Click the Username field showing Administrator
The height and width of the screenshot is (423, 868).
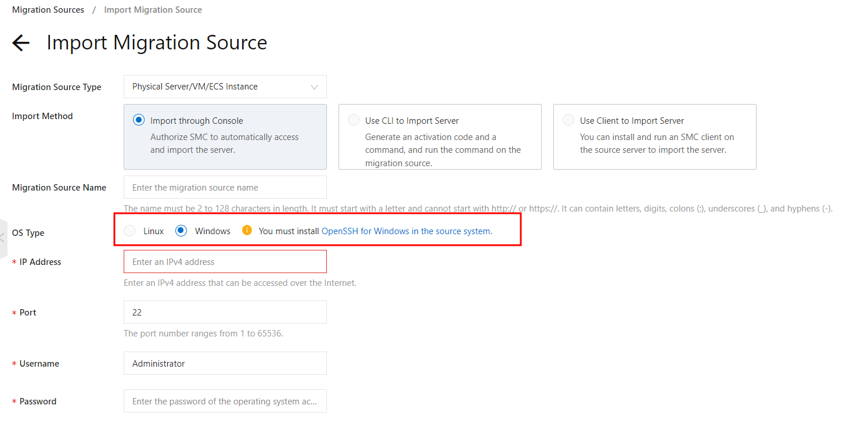tap(225, 364)
